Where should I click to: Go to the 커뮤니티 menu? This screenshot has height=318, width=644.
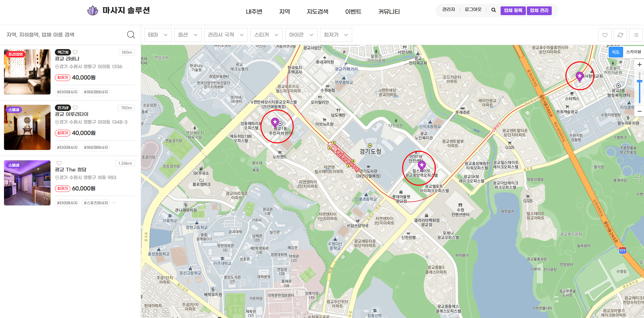389,12
